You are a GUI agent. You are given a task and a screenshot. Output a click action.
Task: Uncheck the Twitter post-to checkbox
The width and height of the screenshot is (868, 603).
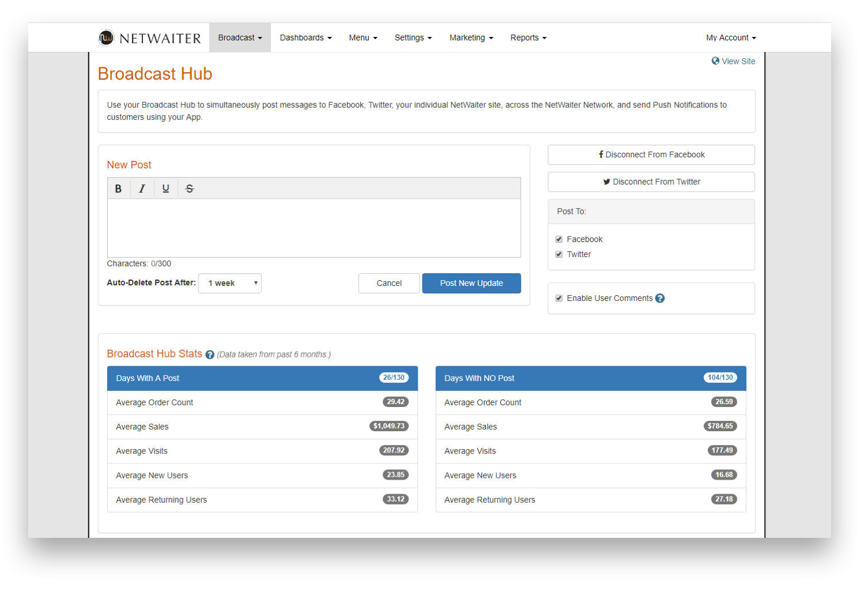point(558,254)
